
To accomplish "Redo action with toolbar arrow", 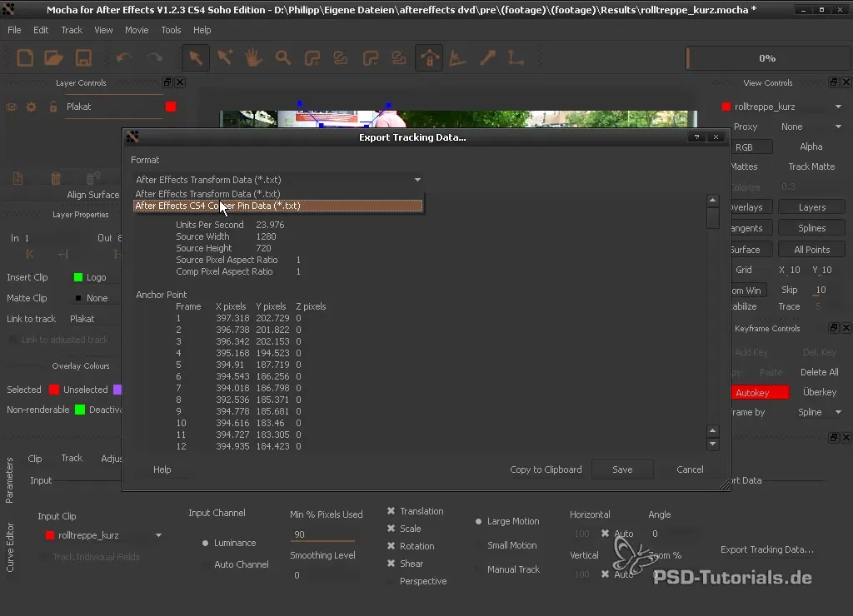I will [x=154, y=57].
